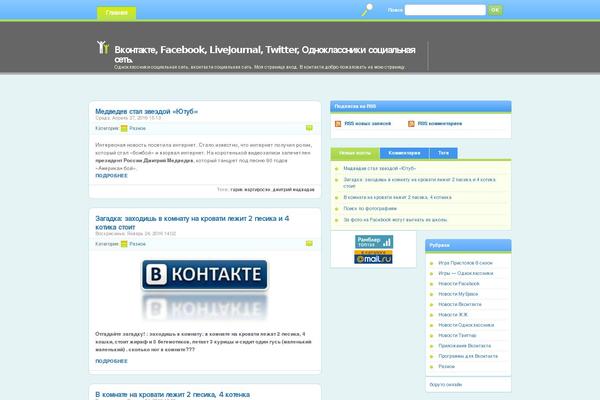Open sidebar link 'В комнате на кровати лежит'
600x400 pixels.
[x=397, y=198]
